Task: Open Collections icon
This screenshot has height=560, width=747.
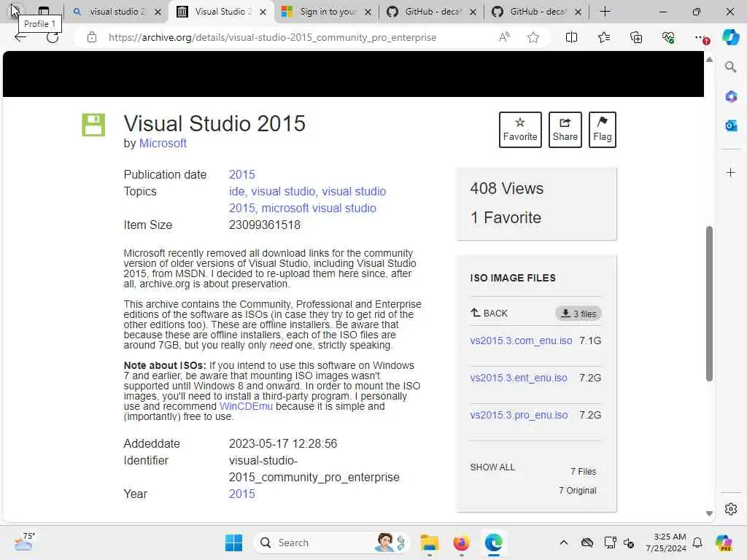Action: [636, 37]
